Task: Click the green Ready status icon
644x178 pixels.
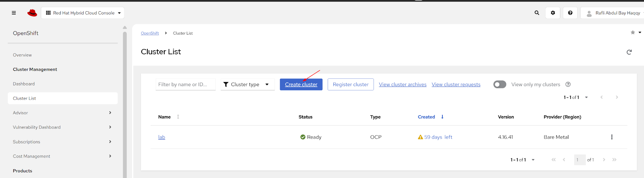Action: (x=303, y=137)
